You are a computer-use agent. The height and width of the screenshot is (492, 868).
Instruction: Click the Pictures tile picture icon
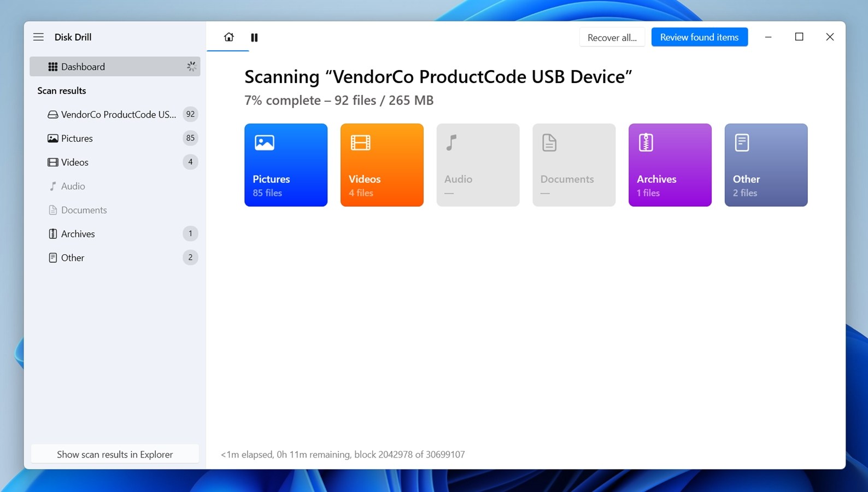point(265,143)
